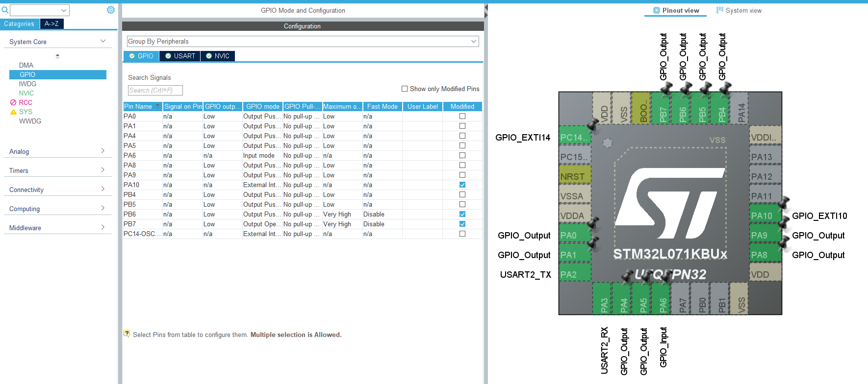Click the help icon beside Select Pins hint
This screenshot has width=868, height=384.
tap(127, 334)
